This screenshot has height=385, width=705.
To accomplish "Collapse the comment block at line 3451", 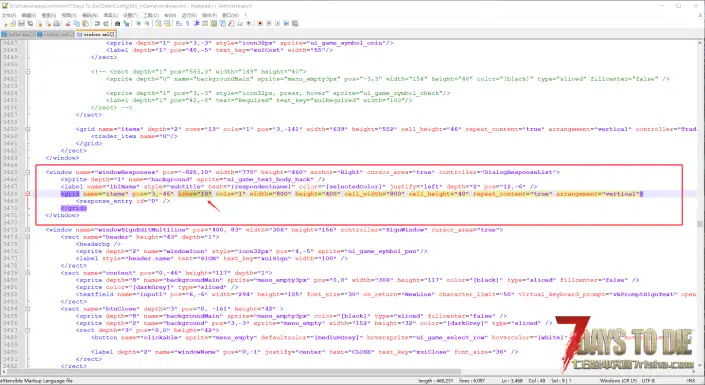I will coord(27,72).
